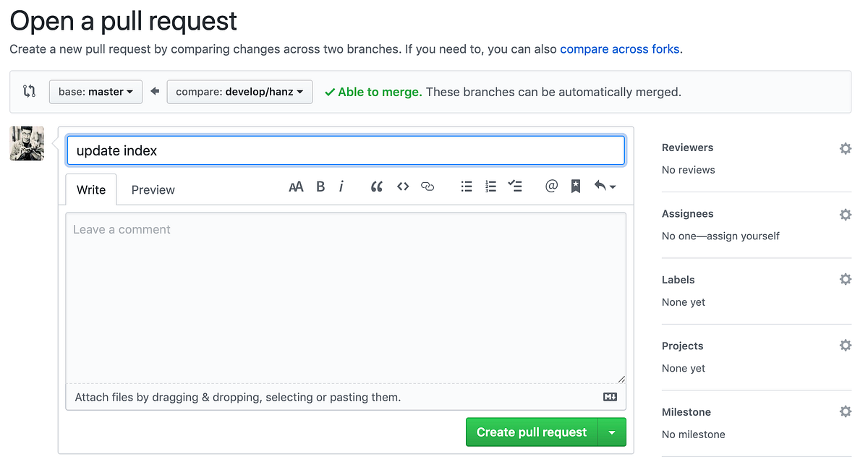Screen dimensions: 868x462
Task: Open the compare across forks link
Action: coord(619,49)
